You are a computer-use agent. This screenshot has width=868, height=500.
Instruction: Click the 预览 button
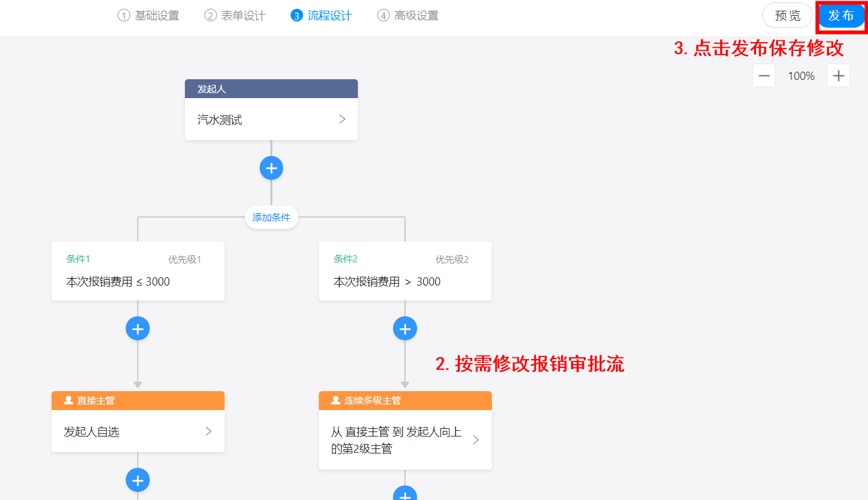787,15
